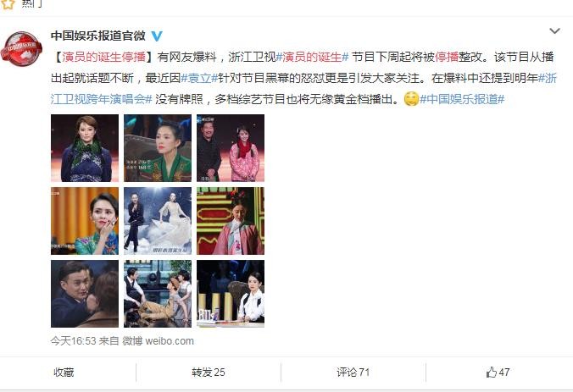Open 中国娱乐报道官微 profile name

tap(98, 36)
